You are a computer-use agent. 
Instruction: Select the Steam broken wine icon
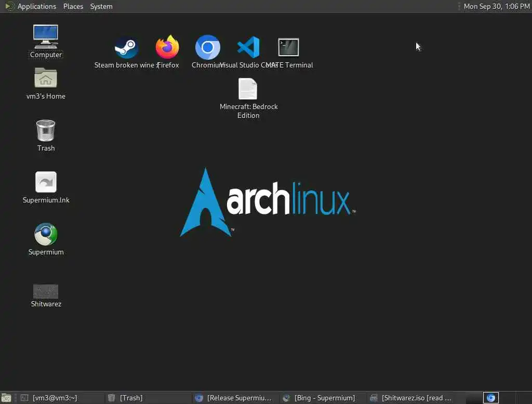(126, 47)
